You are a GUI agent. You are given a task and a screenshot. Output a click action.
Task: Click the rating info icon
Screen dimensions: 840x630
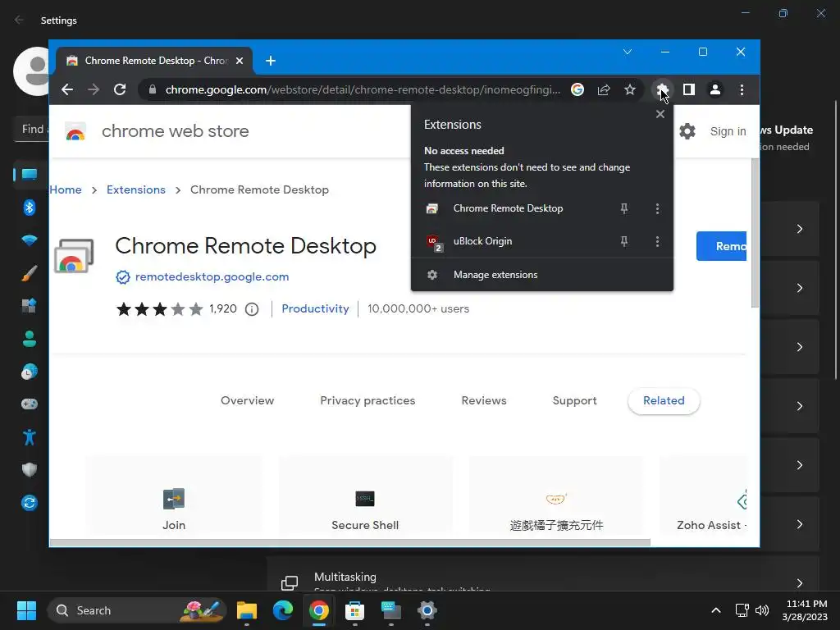coord(252,309)
